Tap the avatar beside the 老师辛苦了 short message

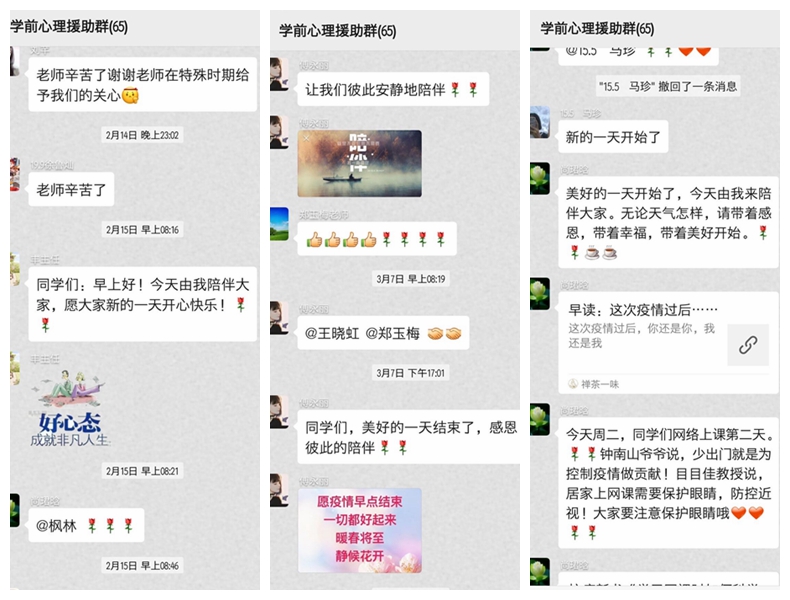pyautogui.click(x=15, y=174)
